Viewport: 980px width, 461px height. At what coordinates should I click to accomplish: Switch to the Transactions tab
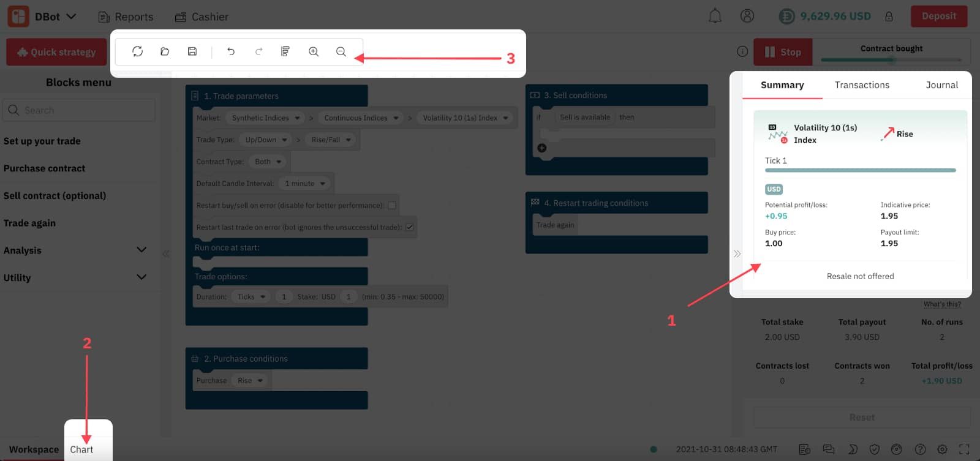[x=862, y=85]
